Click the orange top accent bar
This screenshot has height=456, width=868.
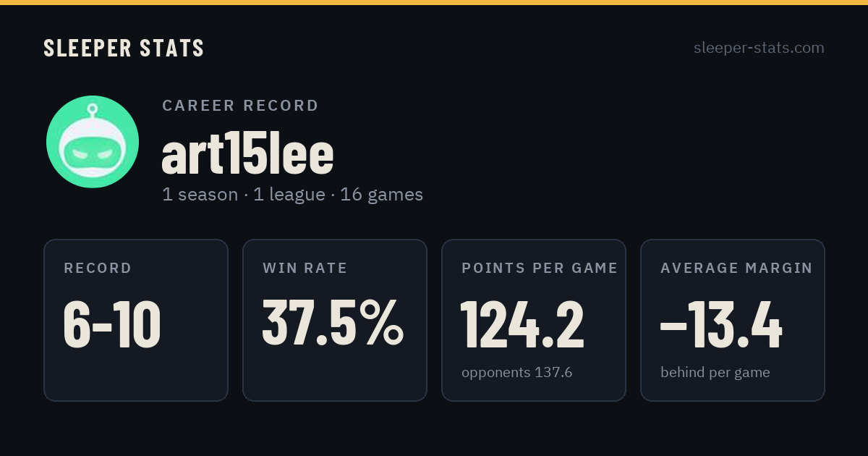434,2
